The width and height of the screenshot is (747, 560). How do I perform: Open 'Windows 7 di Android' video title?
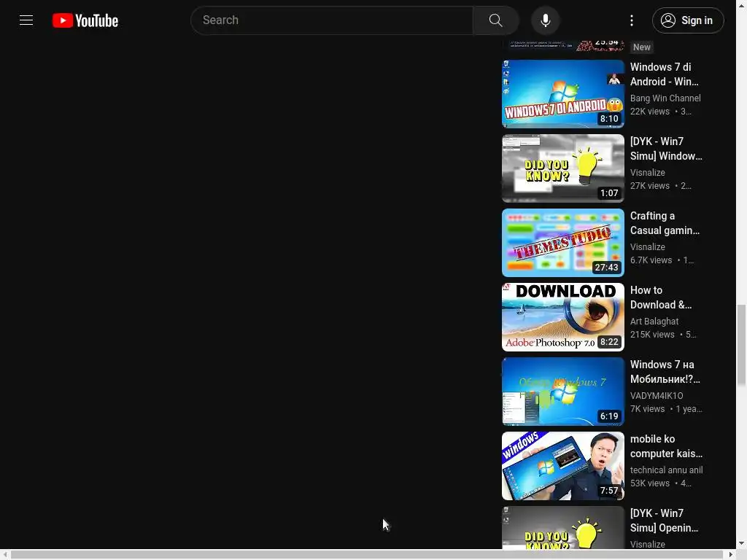tap(665, 74)
